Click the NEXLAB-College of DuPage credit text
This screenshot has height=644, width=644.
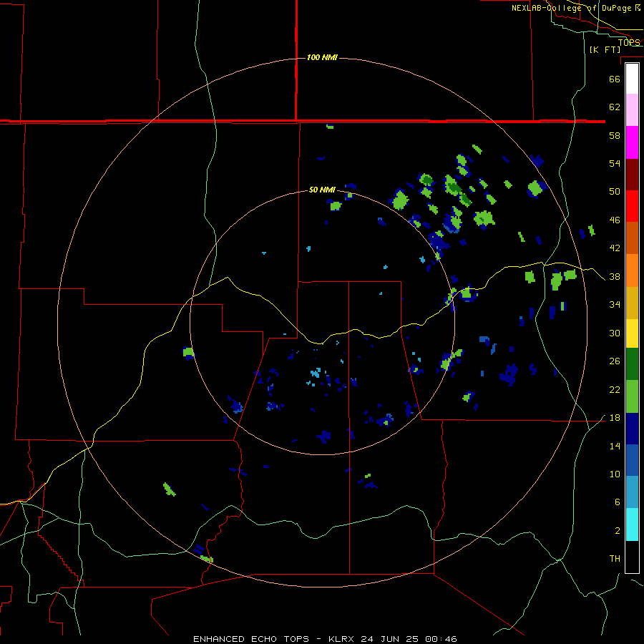(576, 8)
